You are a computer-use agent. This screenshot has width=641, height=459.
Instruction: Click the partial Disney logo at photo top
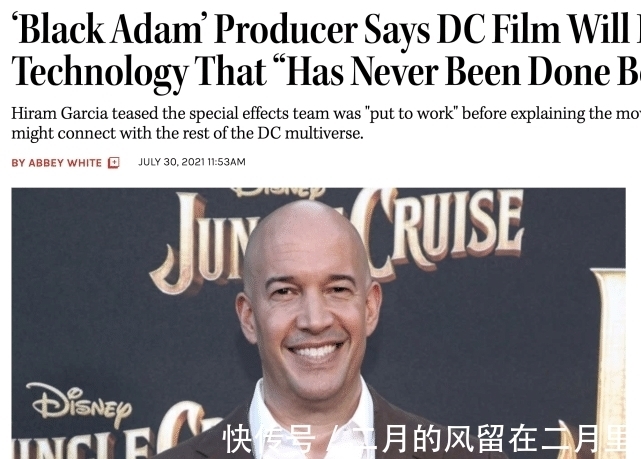279,193
